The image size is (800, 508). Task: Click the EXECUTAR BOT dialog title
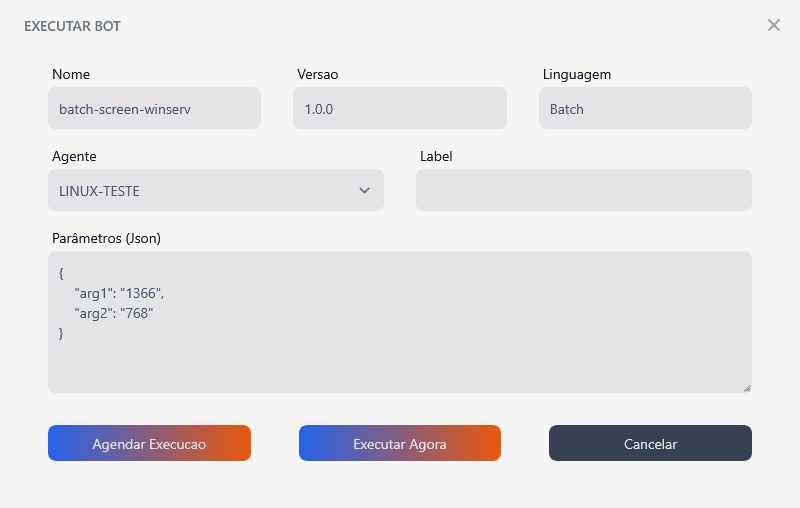(x=72, y=26)
